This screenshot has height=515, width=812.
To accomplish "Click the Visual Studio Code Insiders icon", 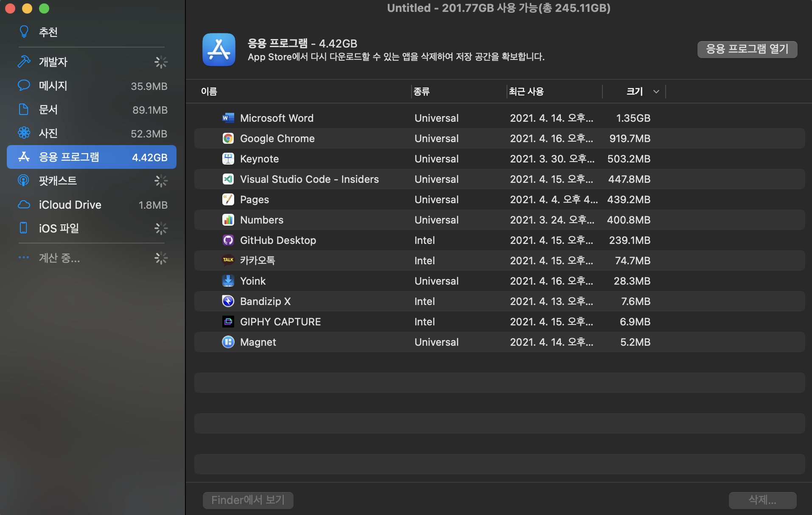I will (228, 179).
